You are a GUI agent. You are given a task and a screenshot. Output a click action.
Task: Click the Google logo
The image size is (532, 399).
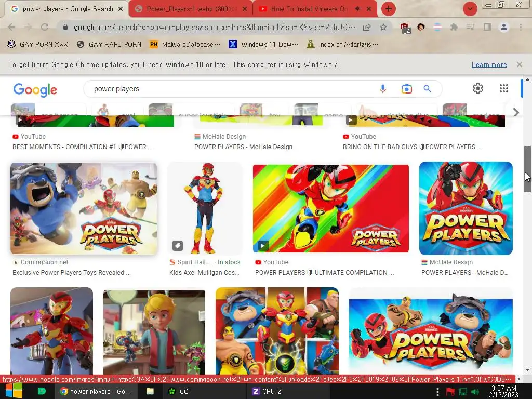(35, 89)
